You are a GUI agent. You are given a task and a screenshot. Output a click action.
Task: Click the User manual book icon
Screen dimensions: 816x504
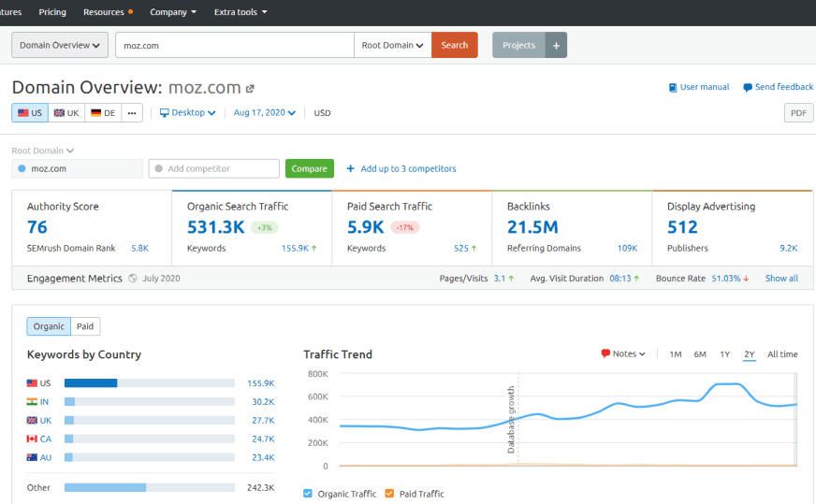coord(673,87)
